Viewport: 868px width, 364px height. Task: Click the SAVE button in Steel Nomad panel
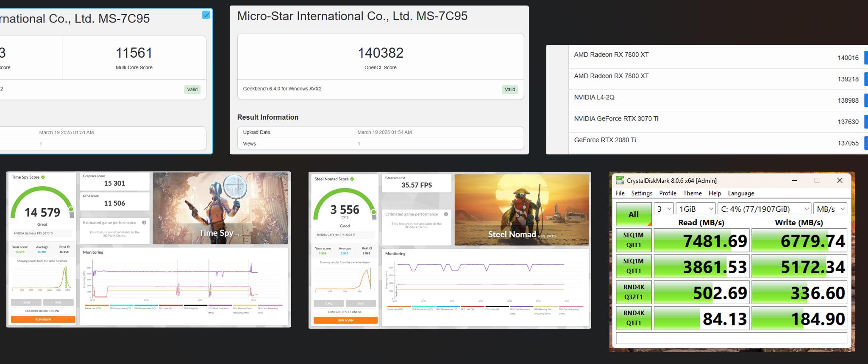tap(361, 303)
